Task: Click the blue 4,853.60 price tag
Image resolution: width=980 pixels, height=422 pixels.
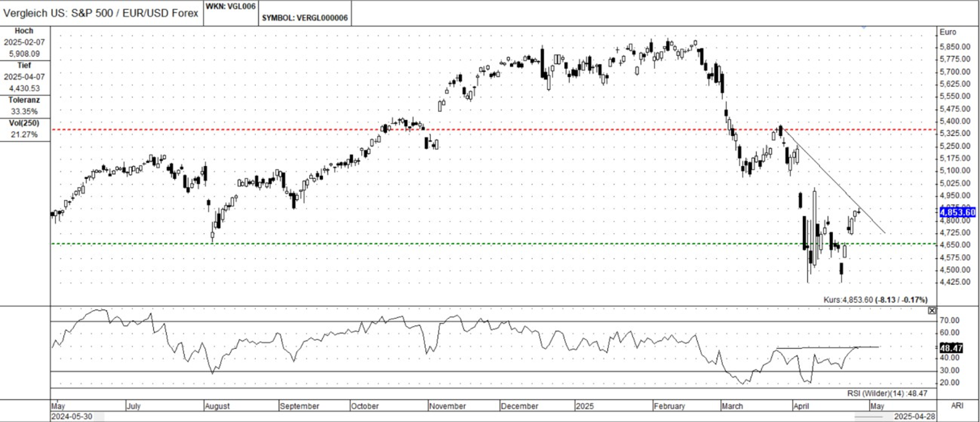Action: (957, 212)
